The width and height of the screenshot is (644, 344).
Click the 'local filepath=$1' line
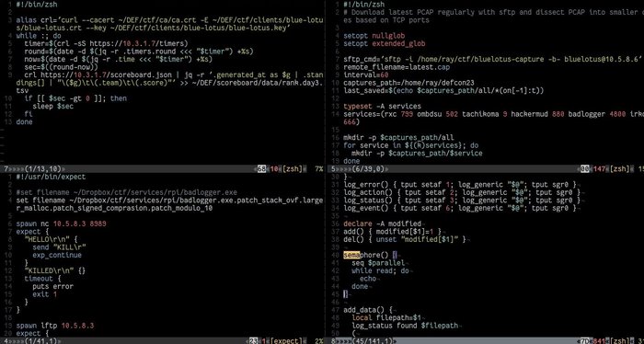(x=386, y=317)
